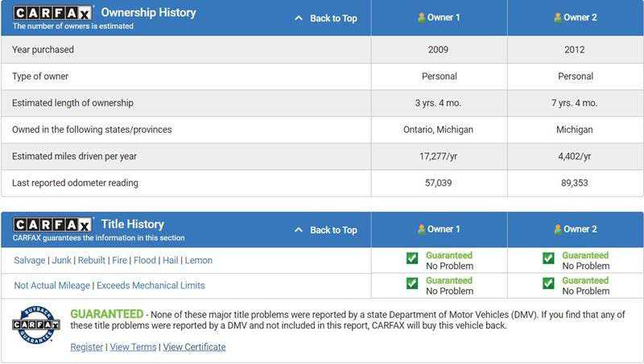Open the Register link
Viewport: 644px width, 364px height.
tap(86, 347)
